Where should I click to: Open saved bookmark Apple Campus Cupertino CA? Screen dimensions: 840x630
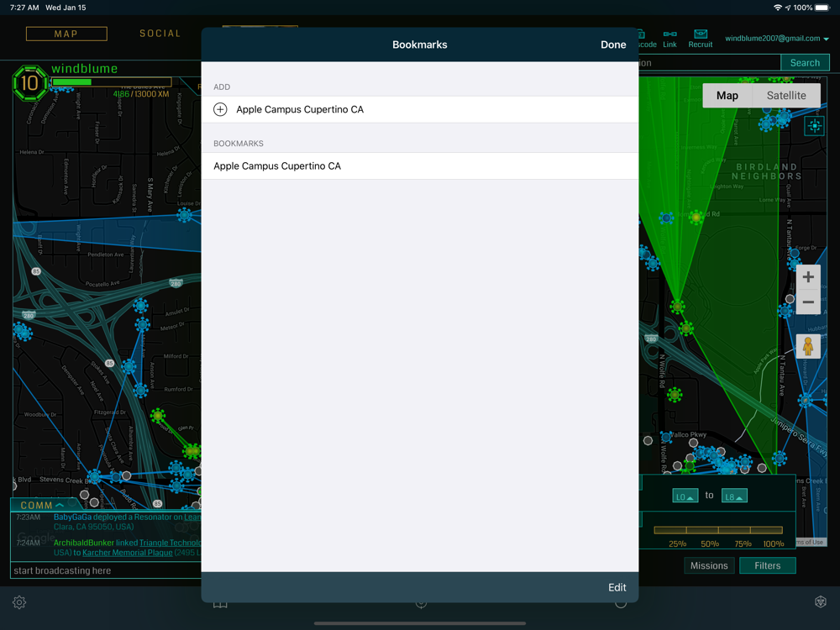pyautogui.click(x=419, y=166)
